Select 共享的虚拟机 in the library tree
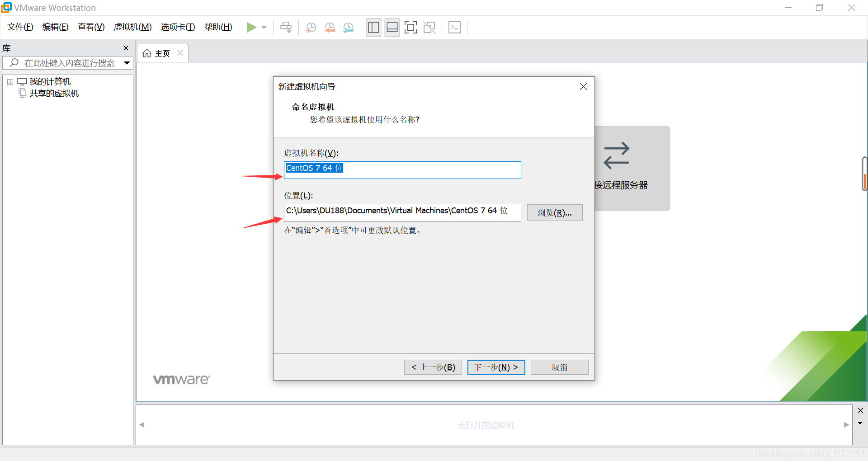Viewport: 868px width, 461px height. (54, 94)
